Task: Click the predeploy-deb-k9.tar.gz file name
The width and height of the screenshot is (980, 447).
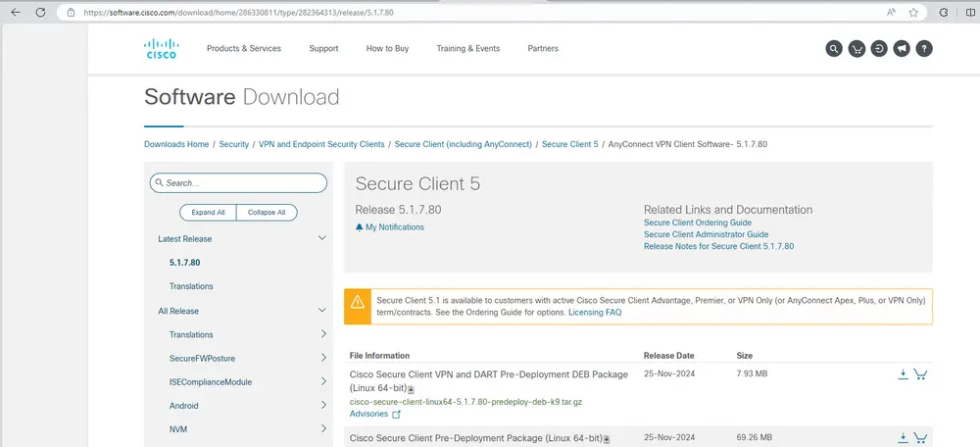Action: [465, 401]
